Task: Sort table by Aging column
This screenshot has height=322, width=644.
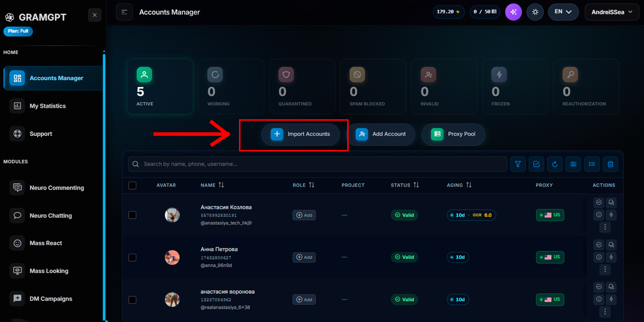Action: click(x=459, y=185)
